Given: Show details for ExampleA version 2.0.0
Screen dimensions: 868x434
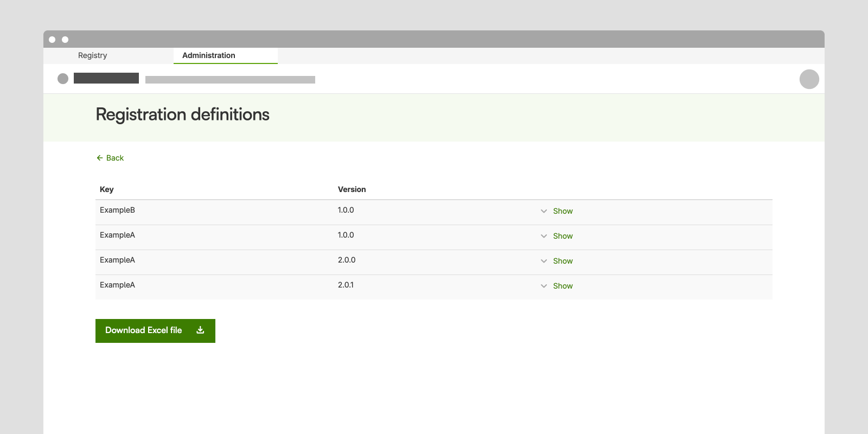Looking at the screenshot, I should click(x=563, y=261).
